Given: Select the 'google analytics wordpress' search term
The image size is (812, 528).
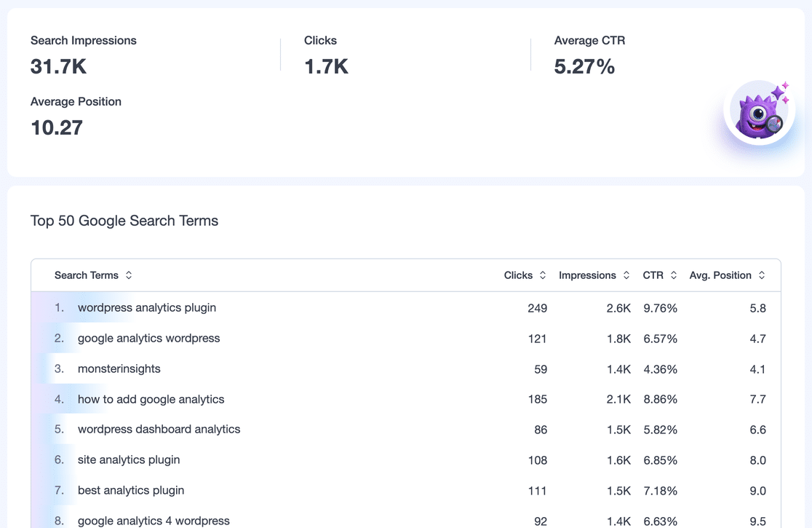Looking at the screenshot, I should click(x=148, y=339).
